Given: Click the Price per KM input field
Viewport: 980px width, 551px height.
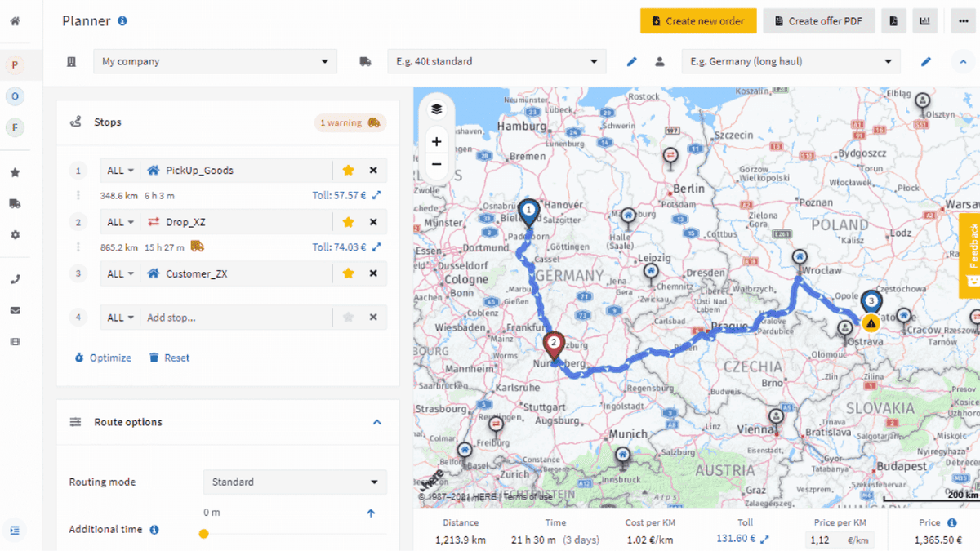Looking at the screenshot, I should (x=840, y=540).
